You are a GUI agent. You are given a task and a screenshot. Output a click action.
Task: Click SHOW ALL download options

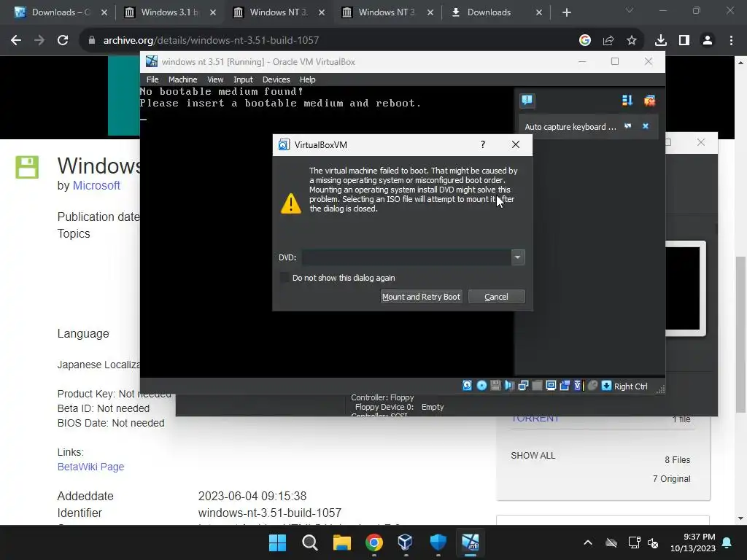(533, 456)
